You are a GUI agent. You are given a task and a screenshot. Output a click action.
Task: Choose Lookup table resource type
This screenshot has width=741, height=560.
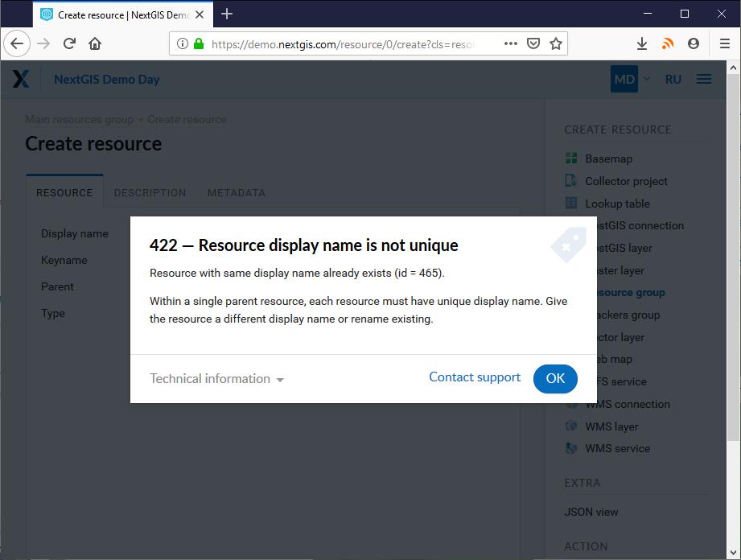(617, 204)
